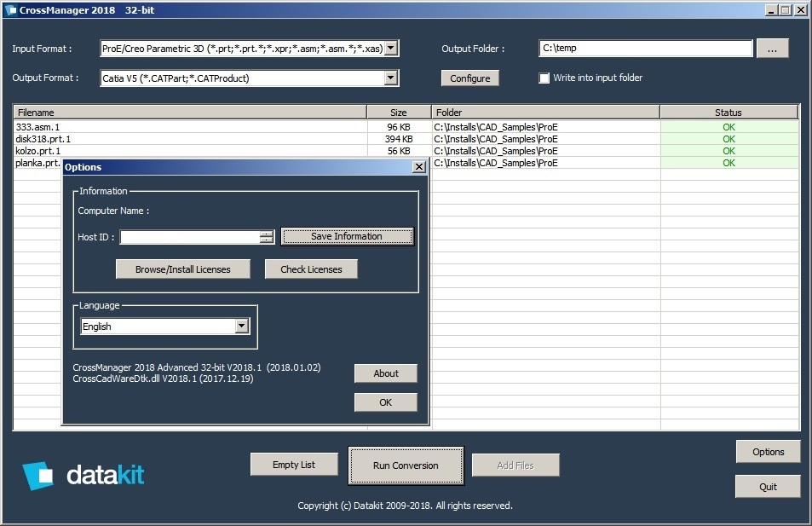Click the Empty List button

click(294, 465)
